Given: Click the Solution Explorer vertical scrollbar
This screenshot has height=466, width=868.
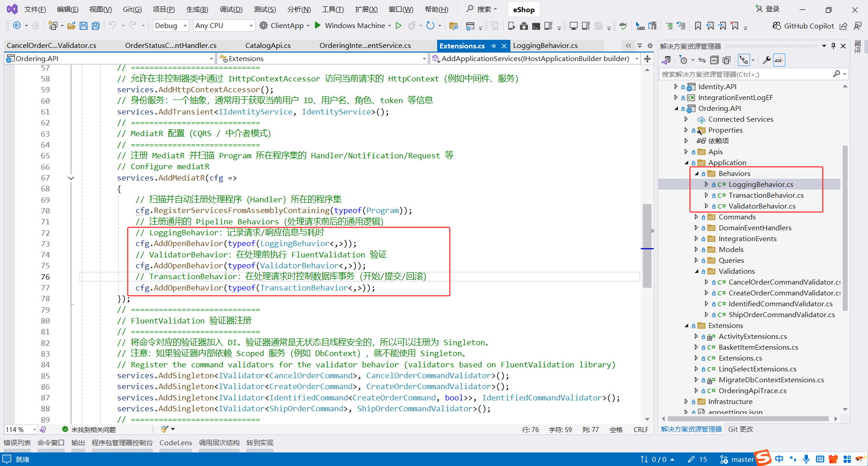Looking at the screenshot, I should pos(845,228).
